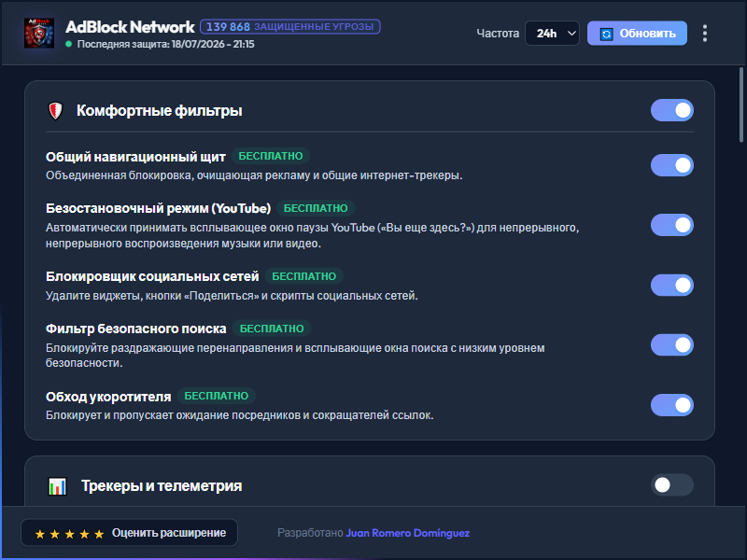747x560 pixels.
Task: Click the AdBlock Network logo icon
Action: click(39, 34)
